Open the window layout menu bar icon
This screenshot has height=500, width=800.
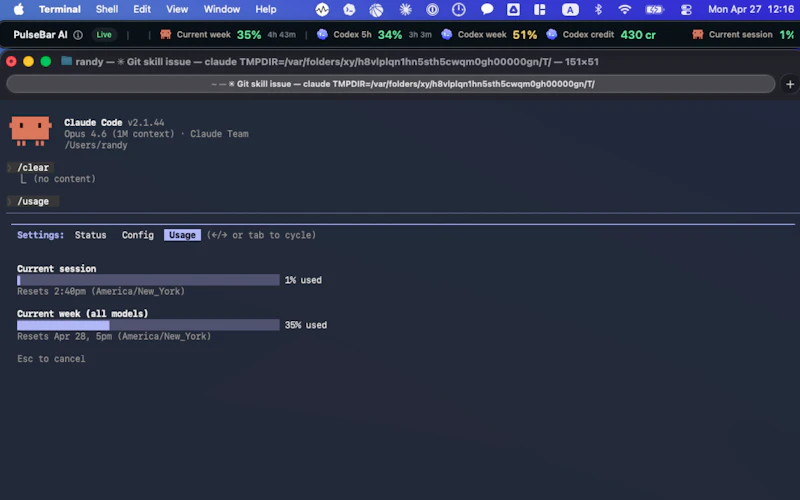pyautogui.click(x=540, y=9)
